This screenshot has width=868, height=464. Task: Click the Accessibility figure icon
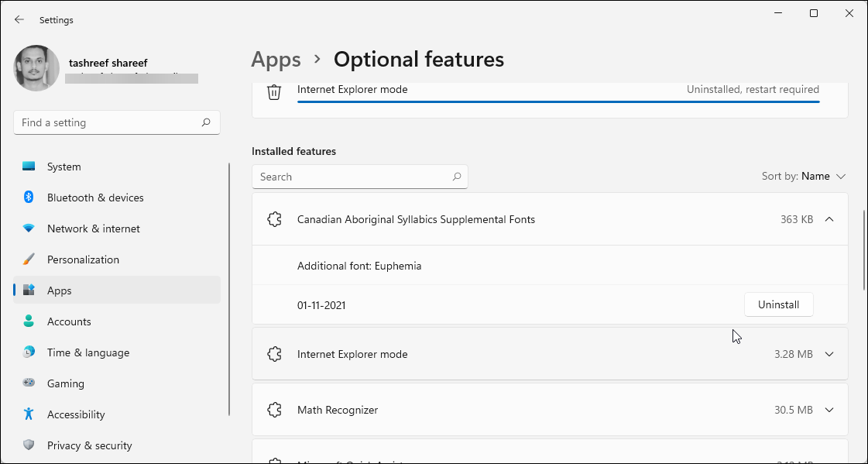29,414
